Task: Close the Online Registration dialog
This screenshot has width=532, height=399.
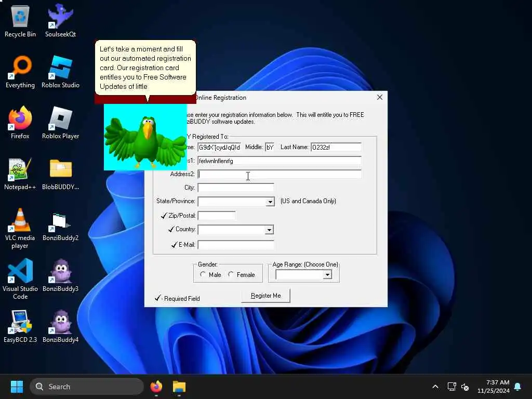Action: point(380,97)
